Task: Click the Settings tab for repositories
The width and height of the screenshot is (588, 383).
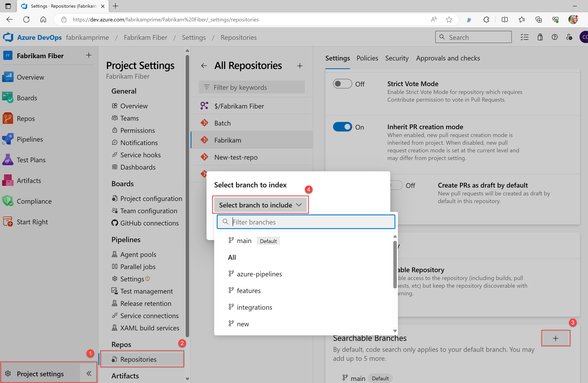Action: (337, 58)
